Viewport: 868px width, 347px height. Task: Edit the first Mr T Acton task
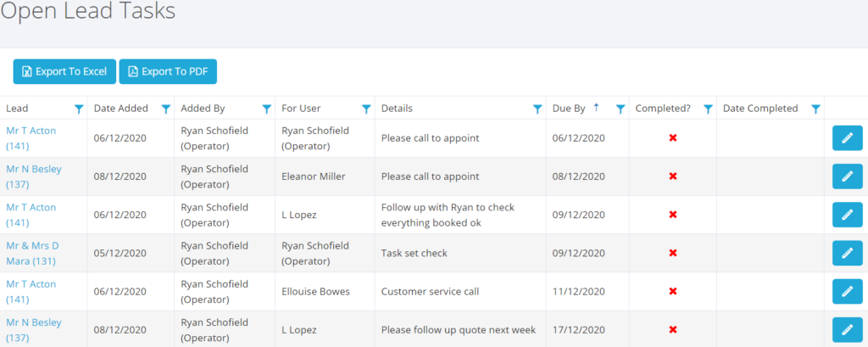pos(847,138)
